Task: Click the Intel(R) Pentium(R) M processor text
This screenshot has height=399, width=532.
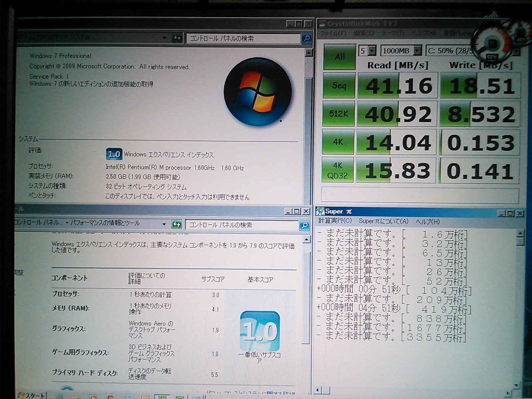Action: point(175,168)
